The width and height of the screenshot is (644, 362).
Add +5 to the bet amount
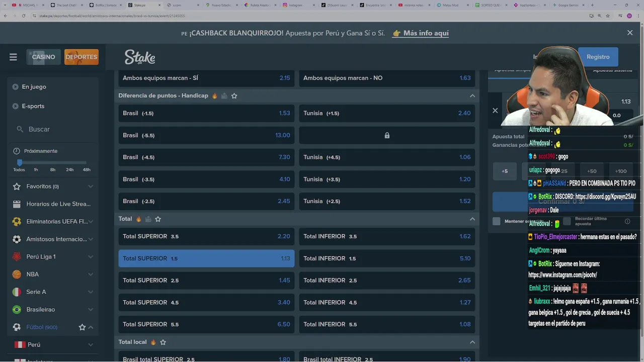click(505, 171)
